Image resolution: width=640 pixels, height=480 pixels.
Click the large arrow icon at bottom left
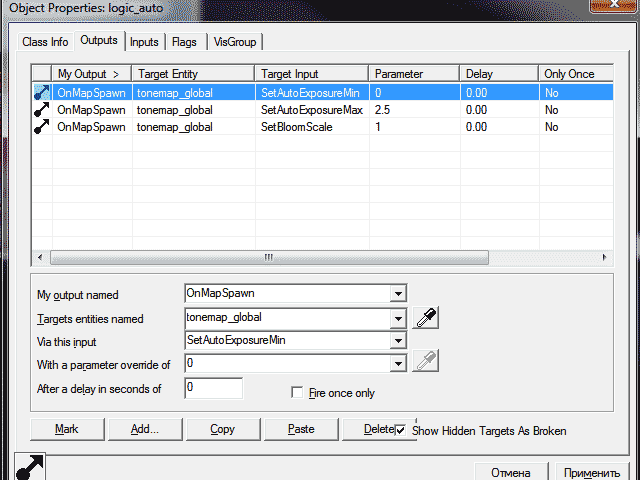(x=31, y=468)
